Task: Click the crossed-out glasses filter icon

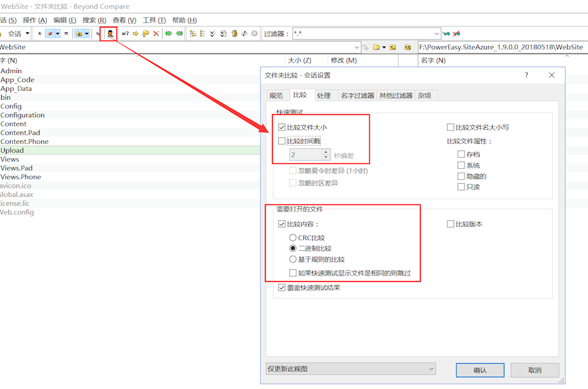Action: coord(457,34)
